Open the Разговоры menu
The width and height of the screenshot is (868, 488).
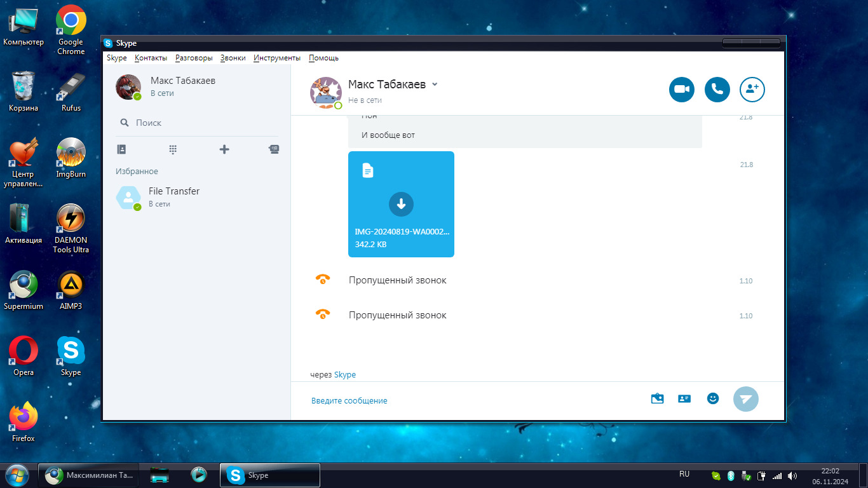click(194, 58)
